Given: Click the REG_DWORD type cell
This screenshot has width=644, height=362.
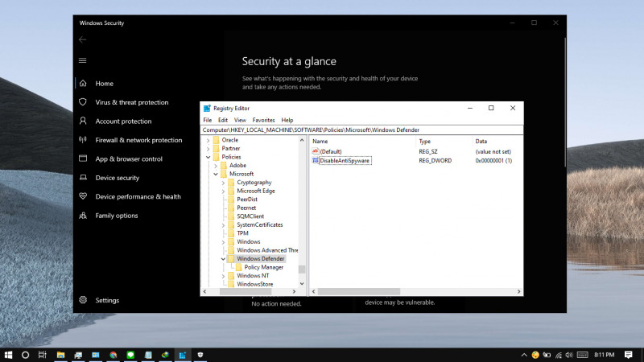Looking at the screenshot, I should coord(435,160).
